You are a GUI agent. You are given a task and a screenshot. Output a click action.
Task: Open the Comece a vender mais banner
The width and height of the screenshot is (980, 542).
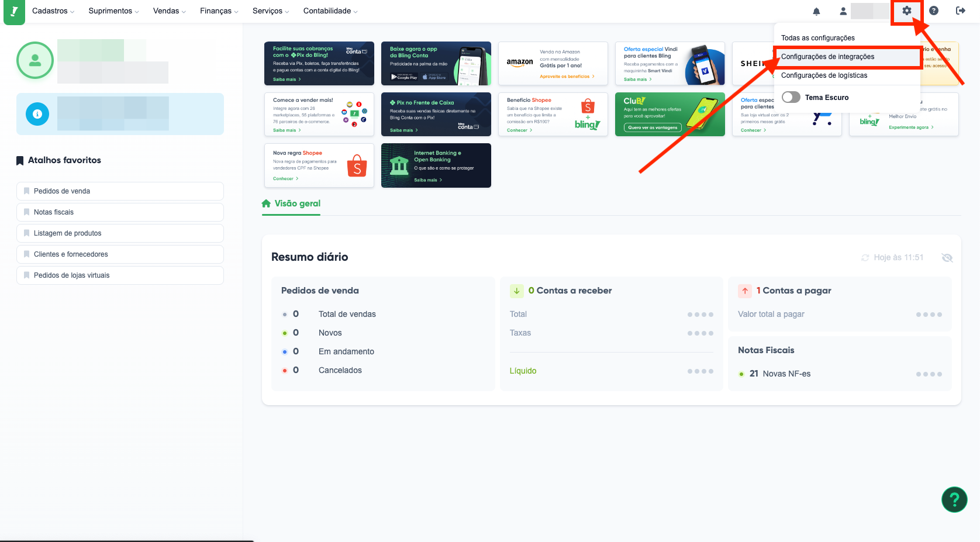(319, 114)
